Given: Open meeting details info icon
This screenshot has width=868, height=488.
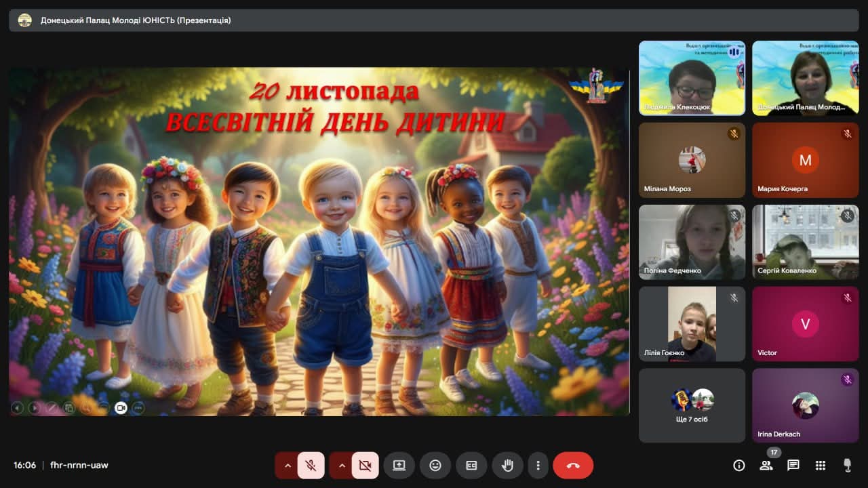Looking at the screenshot, I should coord(739,466).
